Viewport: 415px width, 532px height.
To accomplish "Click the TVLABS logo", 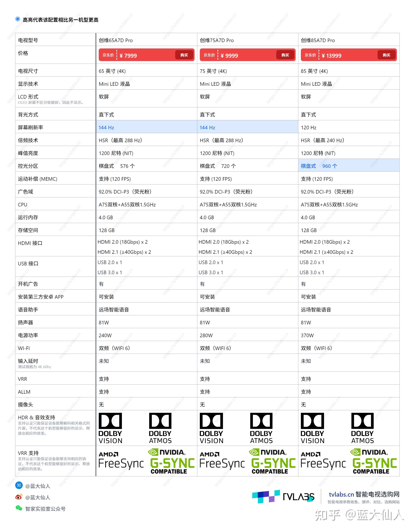I will [x=283, y=496].
